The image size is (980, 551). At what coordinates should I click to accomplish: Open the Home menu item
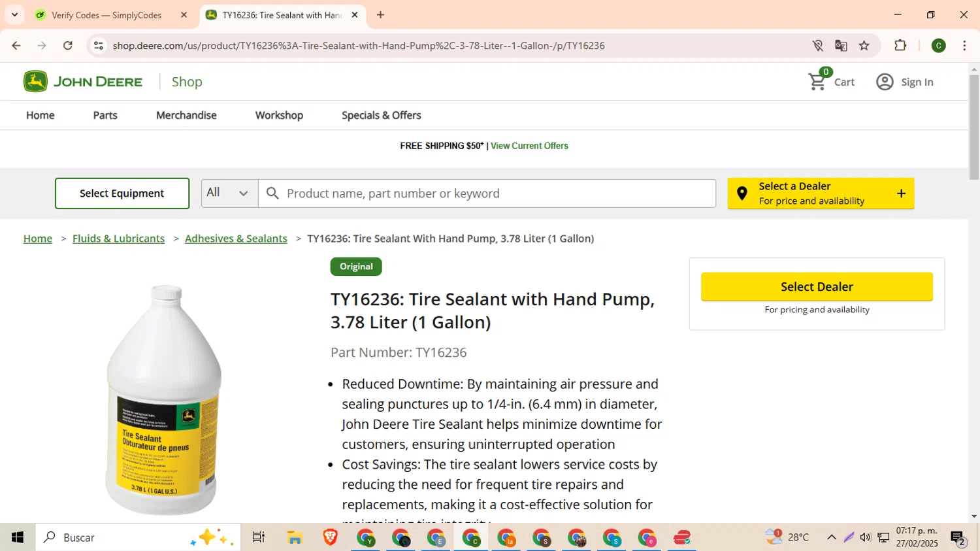coord(41,115)
